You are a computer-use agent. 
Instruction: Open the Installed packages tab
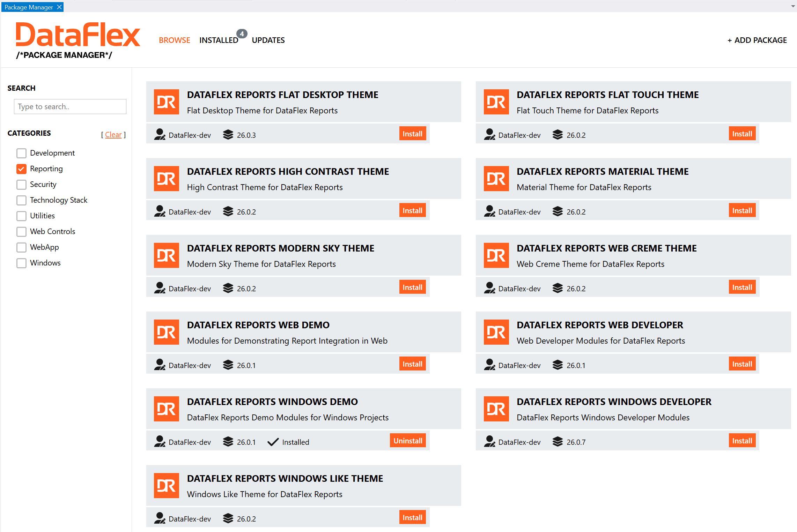point(219,40)
